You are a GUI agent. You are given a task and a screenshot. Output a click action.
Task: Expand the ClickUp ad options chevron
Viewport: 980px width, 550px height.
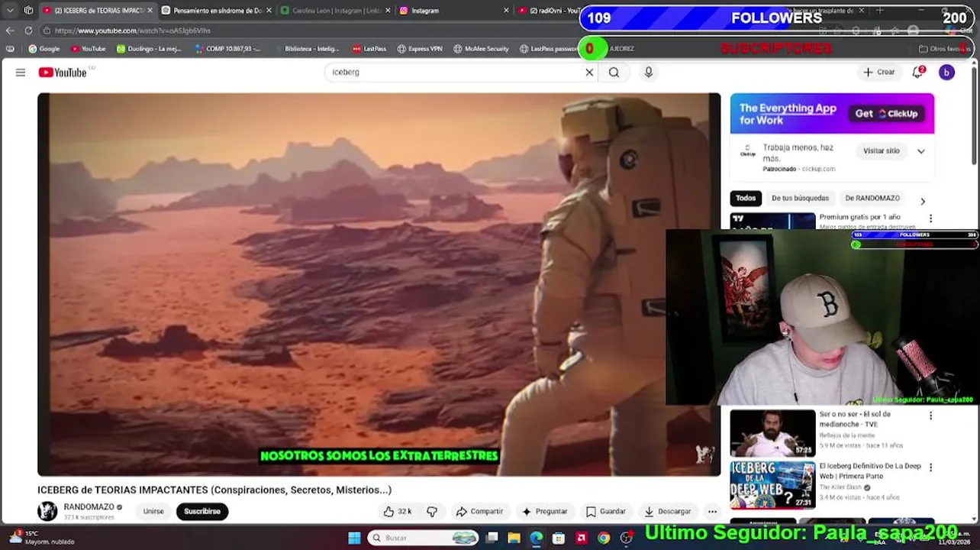click(x=921, y=151)
